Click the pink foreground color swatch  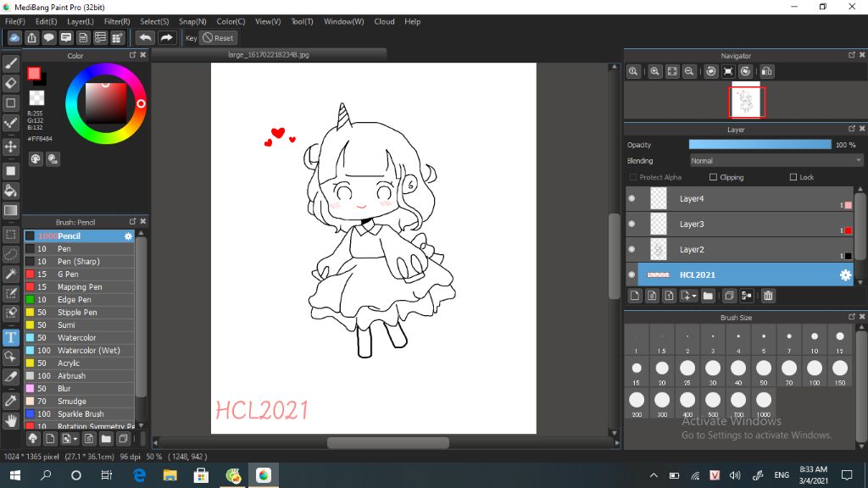point(34,73)
